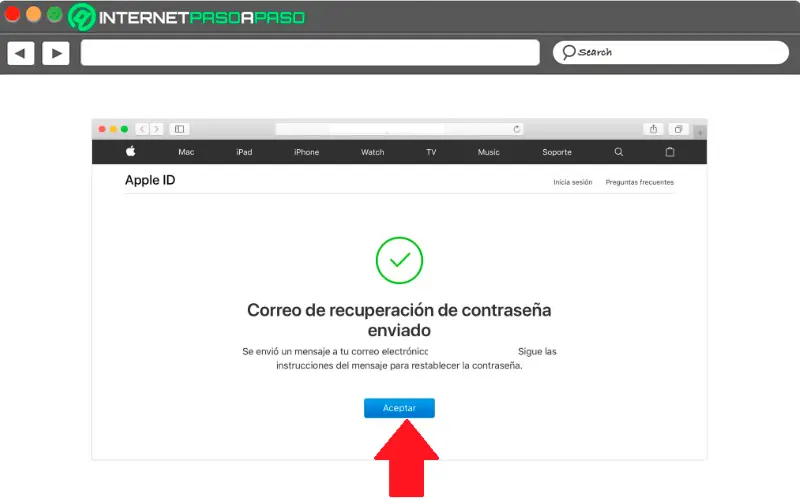The image size is (800, 500).
Task: Open the iPhone menu item
Action: pyautogui.click(x=307, y=152)
